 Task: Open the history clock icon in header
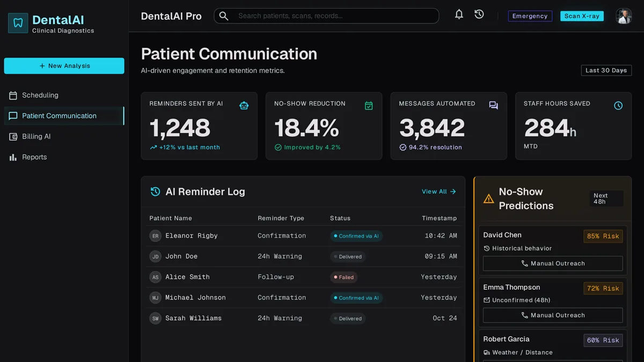[479, 14]
